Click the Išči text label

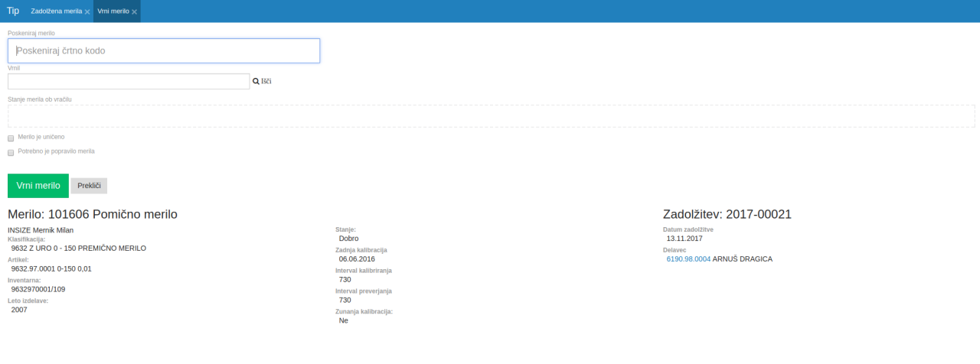(x=266, y=81)
